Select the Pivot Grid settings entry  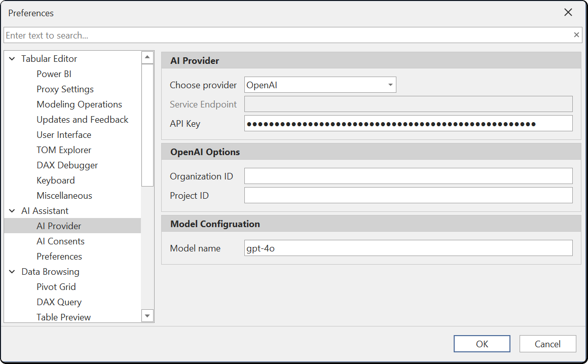click(x=56, y=286)
